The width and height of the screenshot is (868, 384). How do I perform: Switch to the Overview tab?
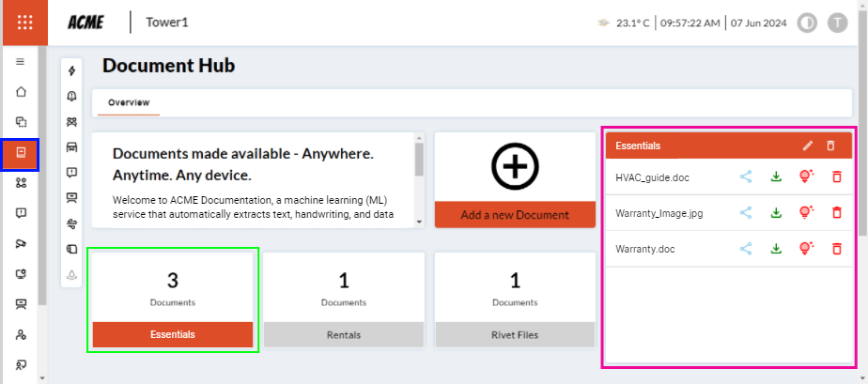pos(128,102)
